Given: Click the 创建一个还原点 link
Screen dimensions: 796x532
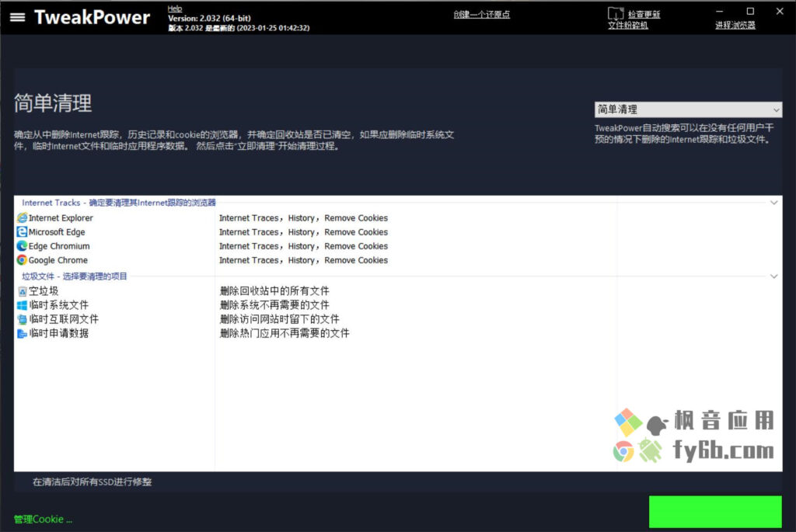Looking at the screenshot, I should pos(481,15).
